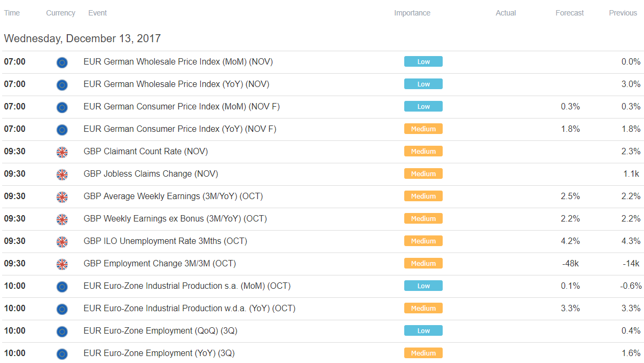
Task: Click the 07:00 time of Wholesale Price Index (MoM)
Action: (14, 62)
